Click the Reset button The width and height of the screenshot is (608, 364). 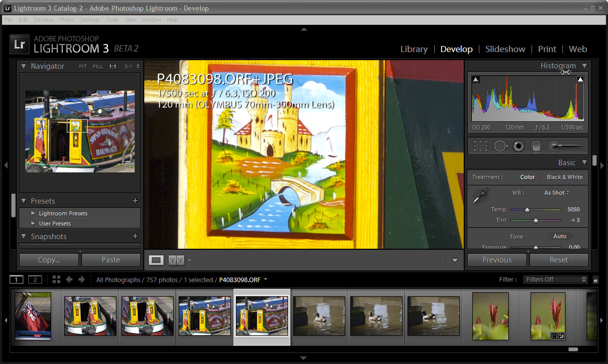[x=558, y=260]
